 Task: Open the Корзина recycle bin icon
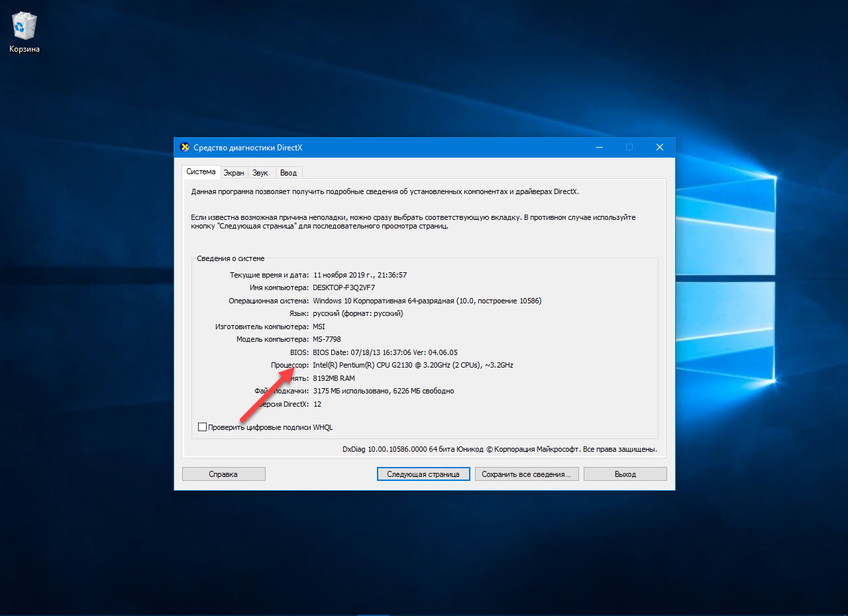[x=25, y=33]
